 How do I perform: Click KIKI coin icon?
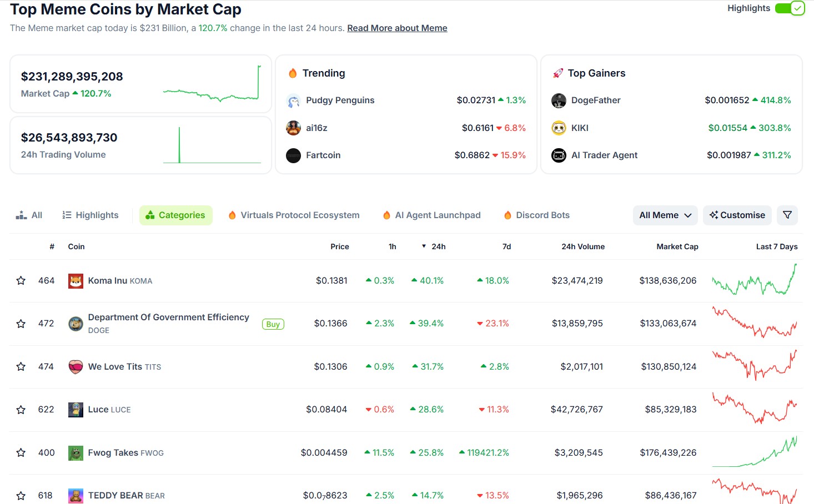click(x=559, y=128)
